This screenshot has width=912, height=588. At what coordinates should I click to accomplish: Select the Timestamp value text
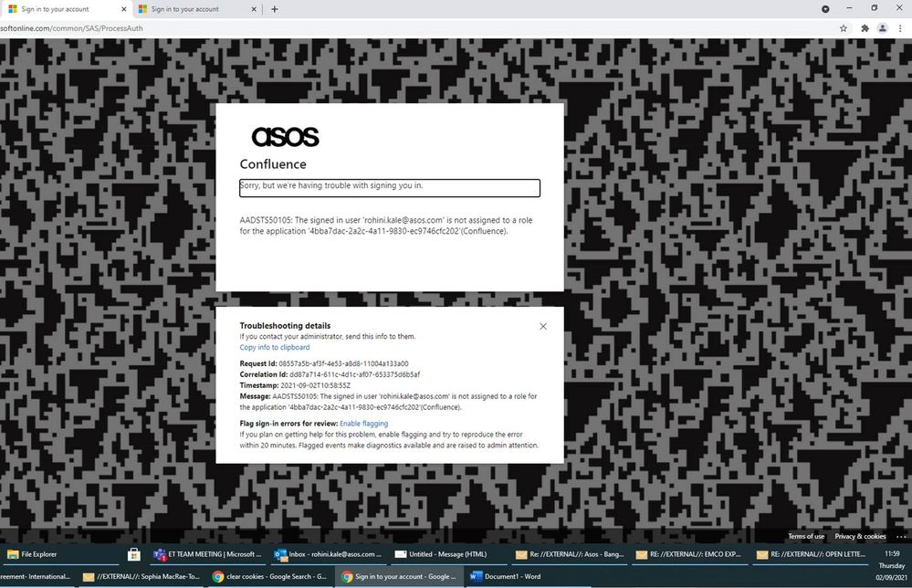pos(315,385)
